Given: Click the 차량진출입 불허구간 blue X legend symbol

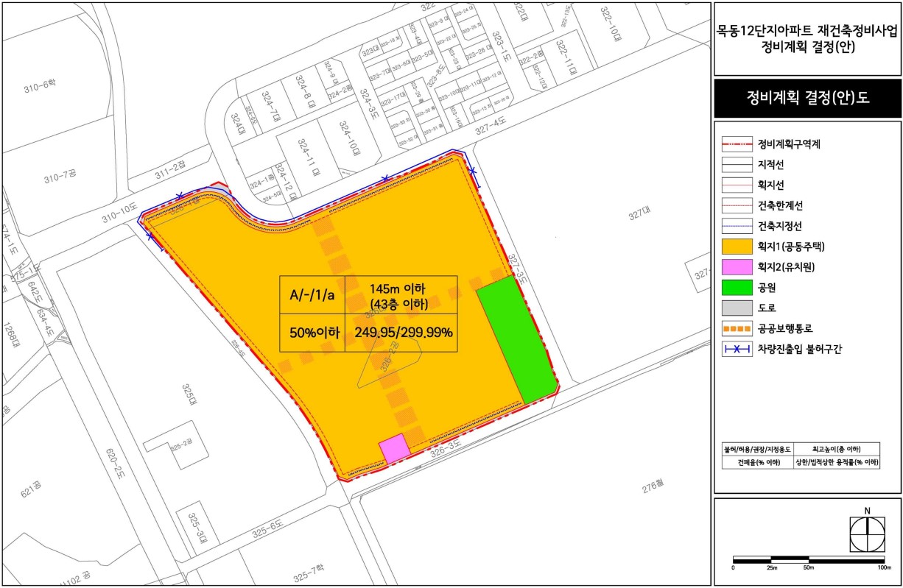Looking at the screenshot, I should point(737,349).
